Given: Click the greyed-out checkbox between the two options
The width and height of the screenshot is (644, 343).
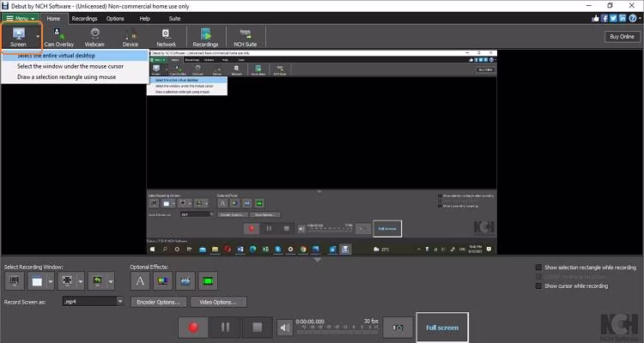Looking at the screenshot, I should 538,277.
